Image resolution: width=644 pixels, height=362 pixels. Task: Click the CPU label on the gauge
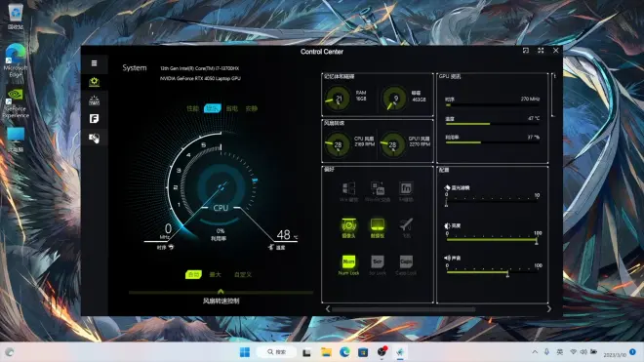coord(221,208)
